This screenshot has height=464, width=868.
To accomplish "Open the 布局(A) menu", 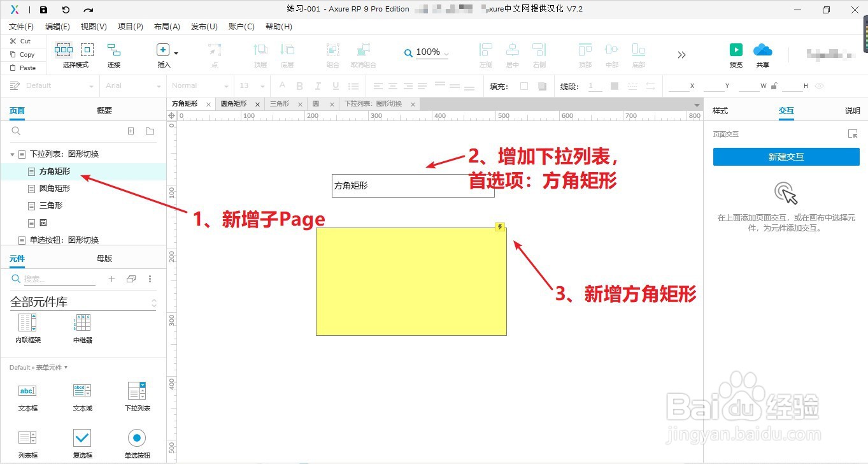I will coord(167,27).
